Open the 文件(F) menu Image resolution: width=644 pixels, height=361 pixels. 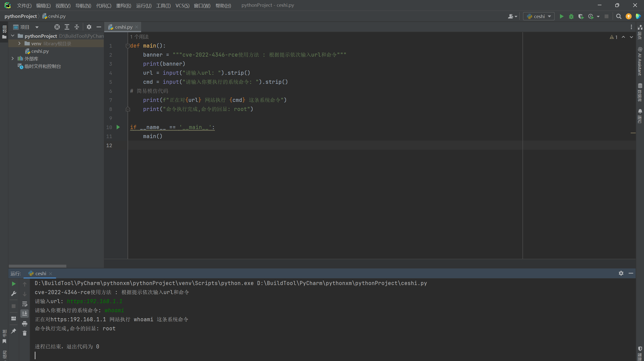24,6
